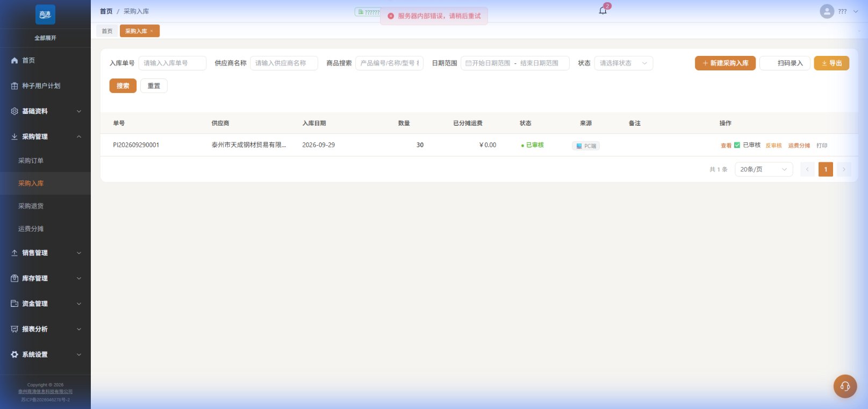This screenshot has height=409, width=868.
Task: Click the 种子用户计划 gift icon
Action: tap(15, 86)
